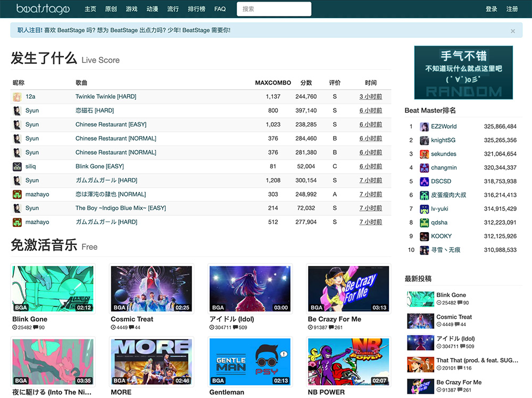Click the 登录 login link
532x398 pixels.
coord(491,9)
